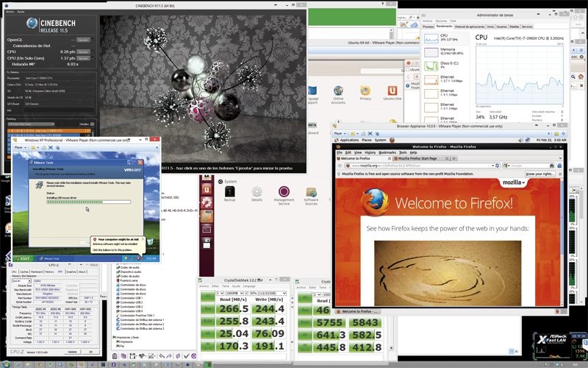The image size is (588, 368).
Task: Switch to Historial de aplicaciones tab
Action: (x=470, y=26)
